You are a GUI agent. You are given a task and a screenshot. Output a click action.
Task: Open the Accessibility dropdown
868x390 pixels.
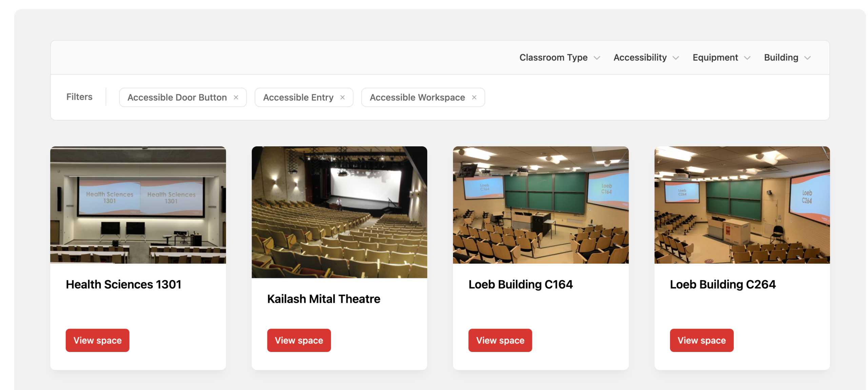pyautogui.click(x=646, y=58)
